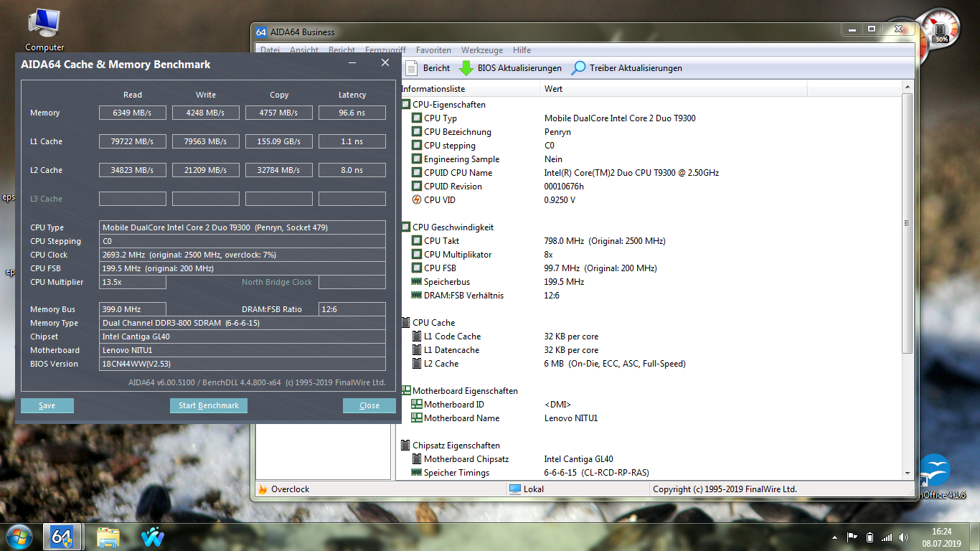The height and width of the screenshot is (551, 980).
Task: Open the Hilfe menu
Action: click(522, 50)
